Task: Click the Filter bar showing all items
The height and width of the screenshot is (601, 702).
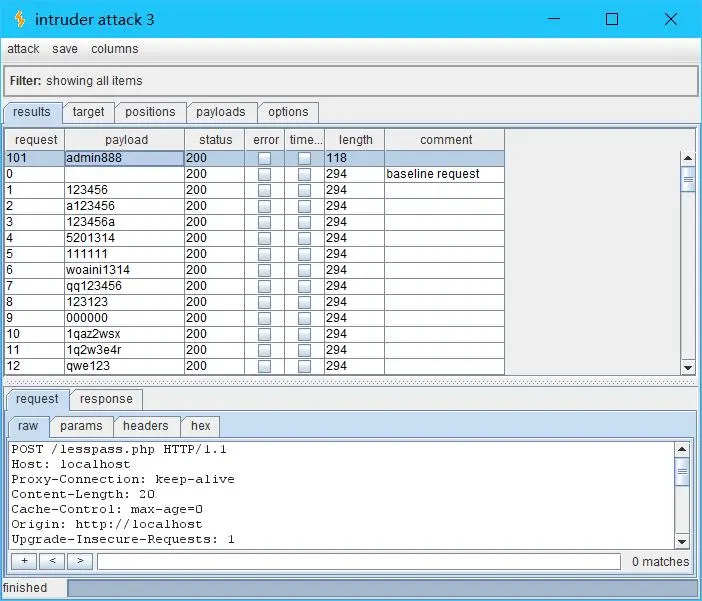Action: pos(351,81)
